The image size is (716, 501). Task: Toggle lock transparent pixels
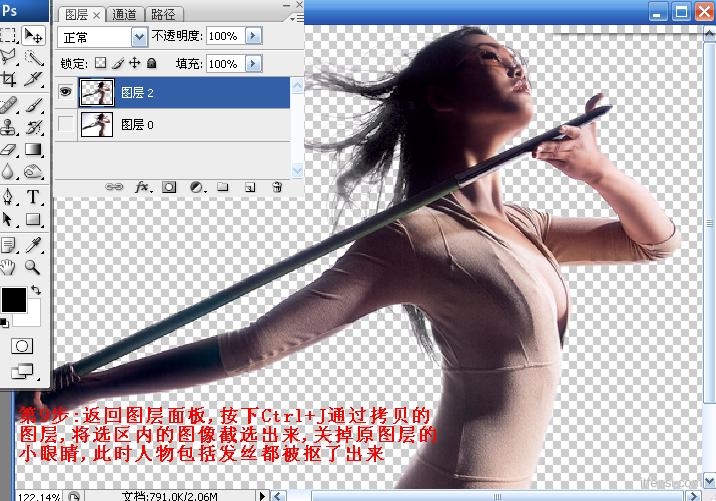tap(100, 63)
